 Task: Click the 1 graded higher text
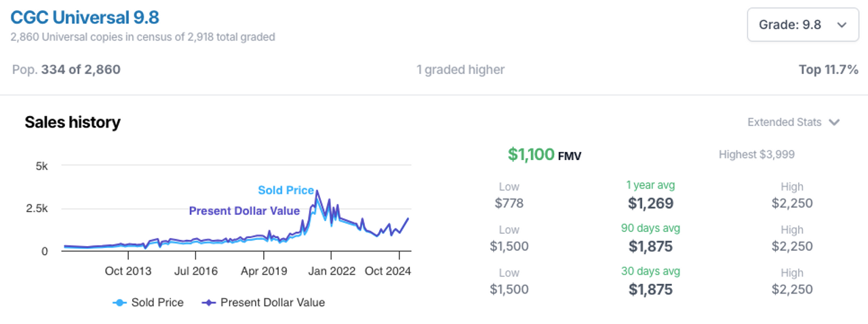coord(460,69)
